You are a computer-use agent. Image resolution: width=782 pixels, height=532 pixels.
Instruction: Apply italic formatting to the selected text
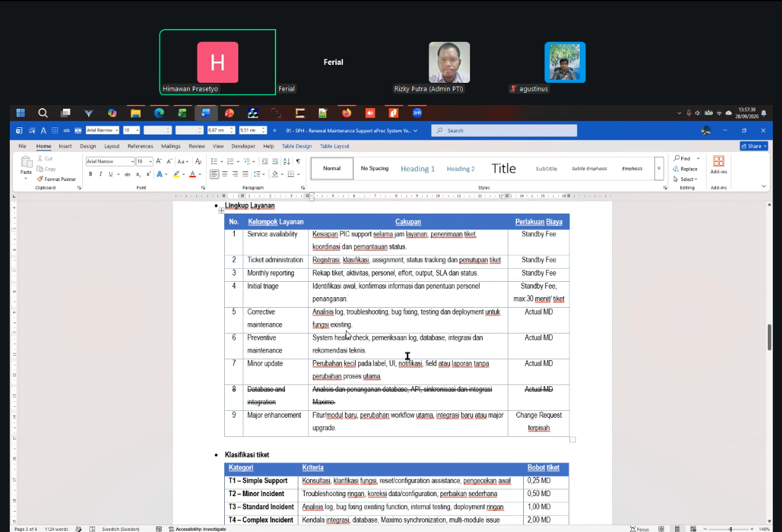101,174
